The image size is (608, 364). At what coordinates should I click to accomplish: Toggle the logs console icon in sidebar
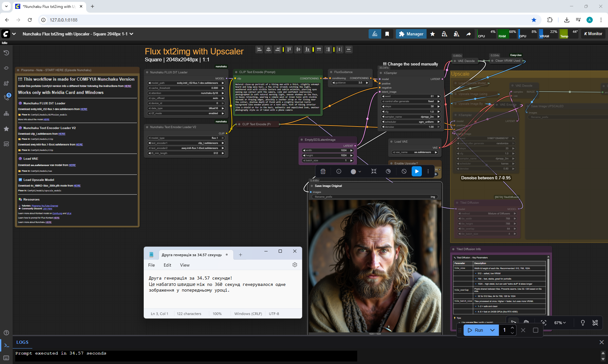pyautogui.click(x=6, y=345)
